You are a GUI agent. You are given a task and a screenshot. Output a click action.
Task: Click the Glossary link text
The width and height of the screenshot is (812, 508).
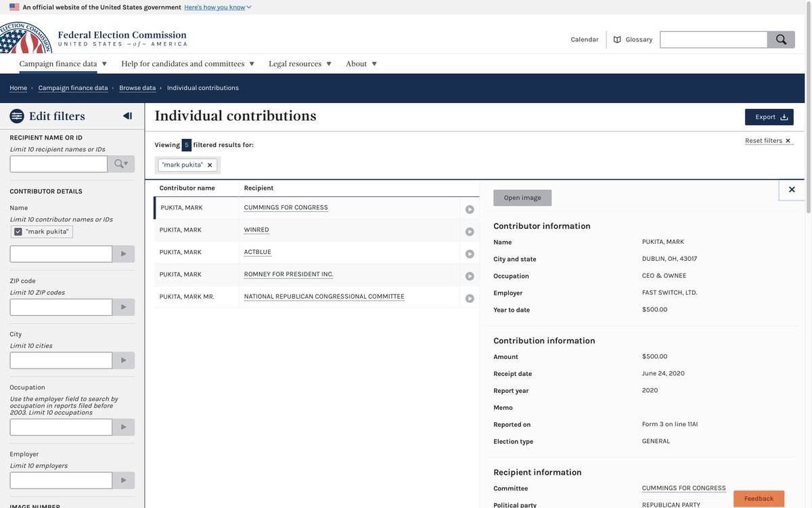[639, 40]
